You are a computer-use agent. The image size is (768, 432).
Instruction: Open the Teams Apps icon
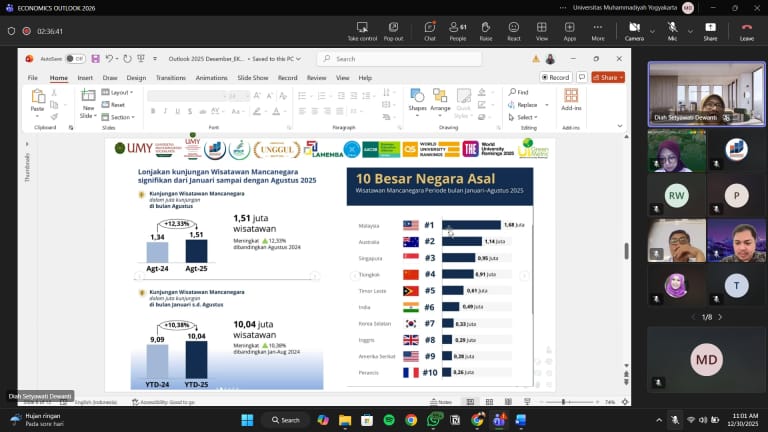569,31
